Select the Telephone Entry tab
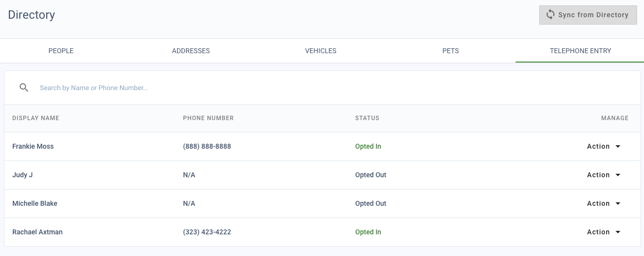 581,51
